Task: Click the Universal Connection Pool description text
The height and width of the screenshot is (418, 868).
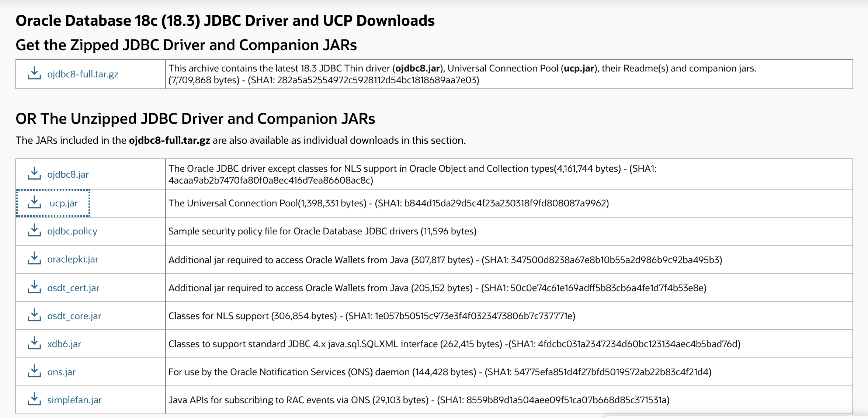Action: pos(389,203)
